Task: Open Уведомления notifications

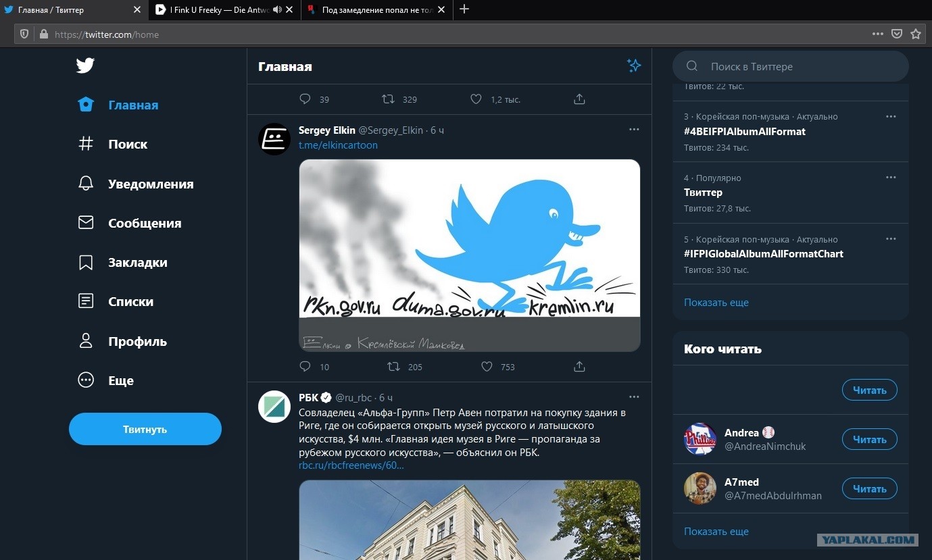Action: click(x=136, y=184)
